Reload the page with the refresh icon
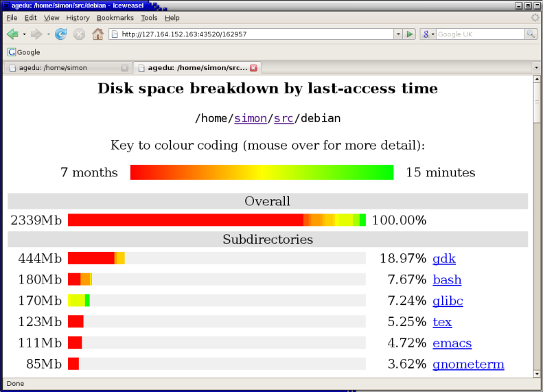The image size is (543, 392). (60, 34)
